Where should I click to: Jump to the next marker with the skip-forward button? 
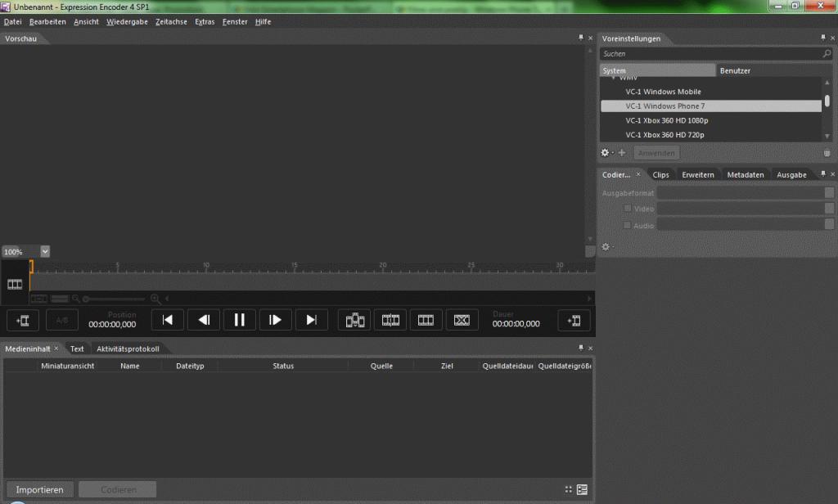tap(311, 320)
